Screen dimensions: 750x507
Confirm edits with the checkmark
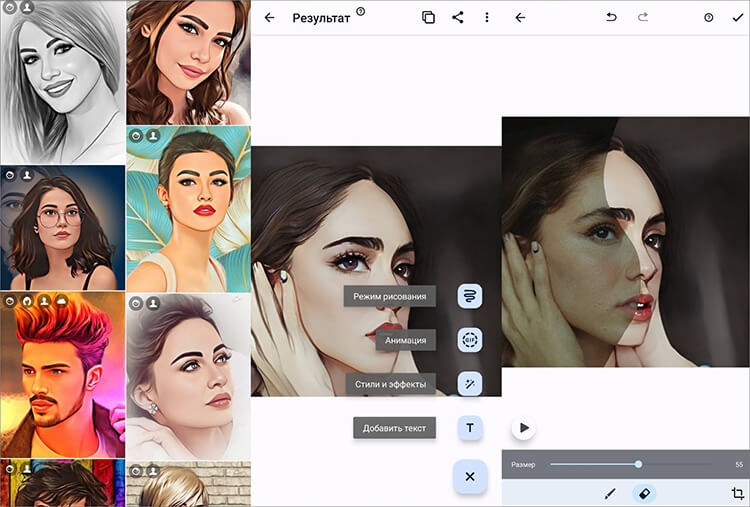(x=738, y=18)
